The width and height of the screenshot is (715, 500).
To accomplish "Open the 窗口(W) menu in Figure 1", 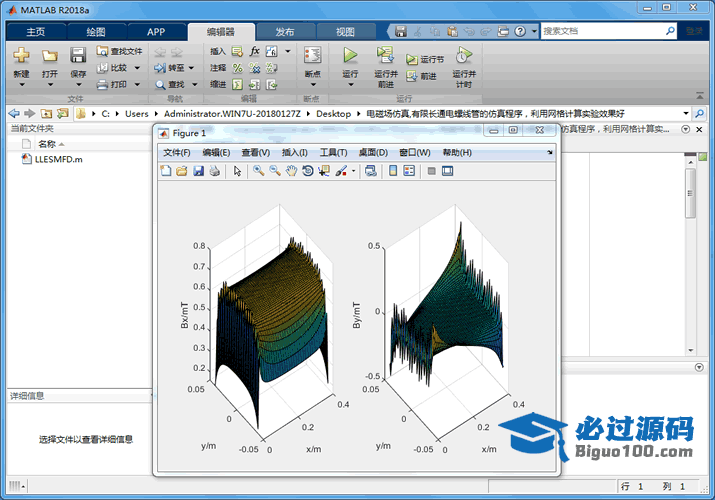I will 414,152.
